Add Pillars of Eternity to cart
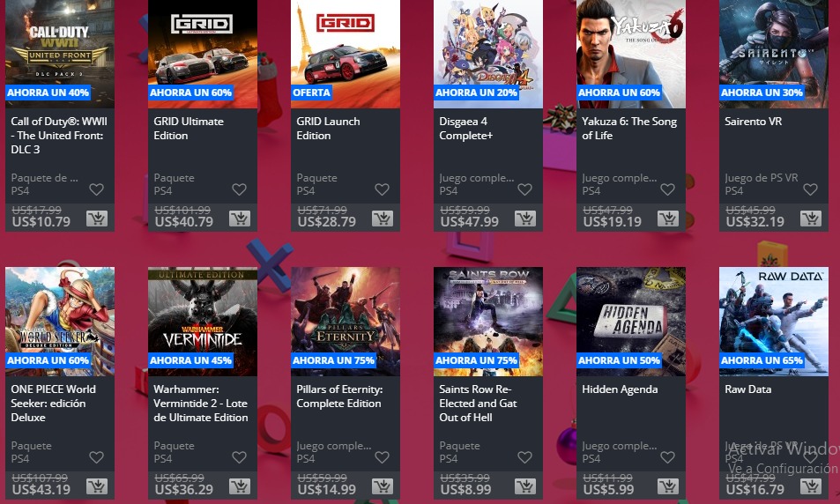Viewport: 840px width, 504px height. point(383,485)
